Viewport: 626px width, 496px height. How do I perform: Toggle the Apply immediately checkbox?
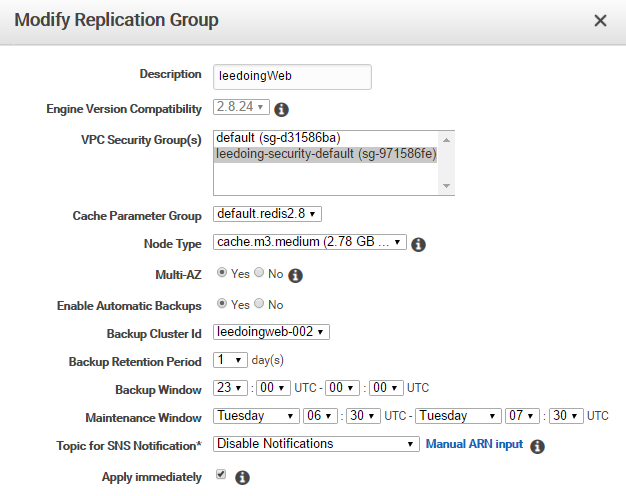tap(221, 474)
